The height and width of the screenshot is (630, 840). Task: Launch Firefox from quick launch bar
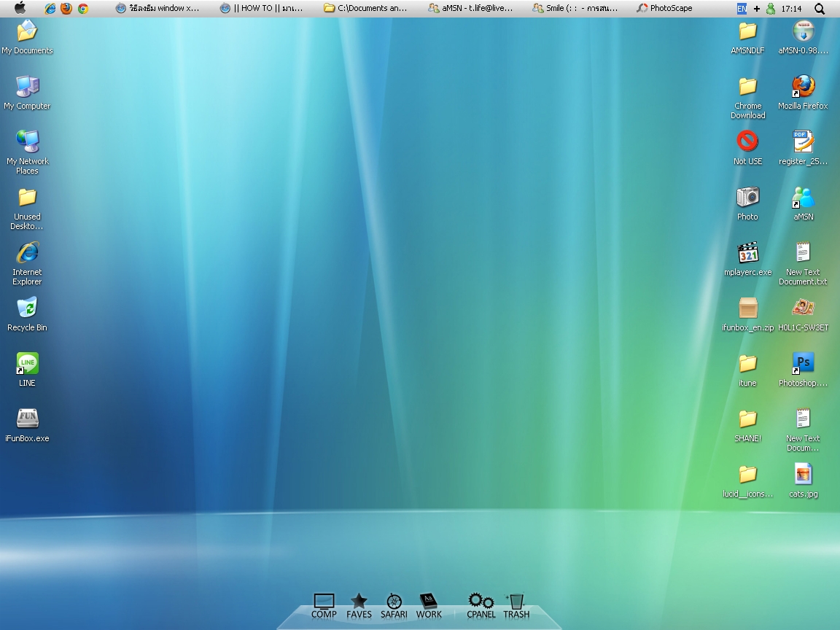(66, 8)
